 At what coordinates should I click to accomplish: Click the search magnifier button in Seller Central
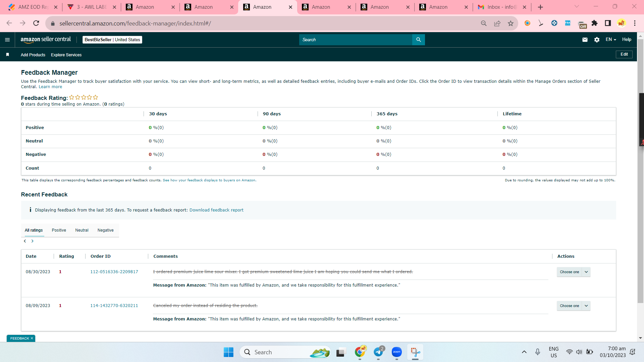(x=419, y=40)
